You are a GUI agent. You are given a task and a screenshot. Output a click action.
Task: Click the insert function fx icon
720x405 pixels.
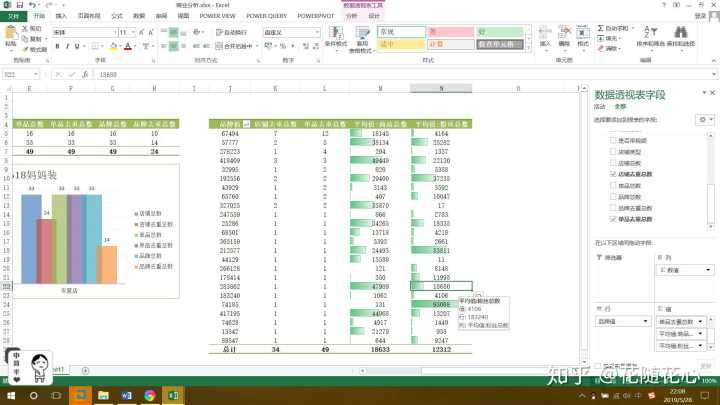coord(84,74)
